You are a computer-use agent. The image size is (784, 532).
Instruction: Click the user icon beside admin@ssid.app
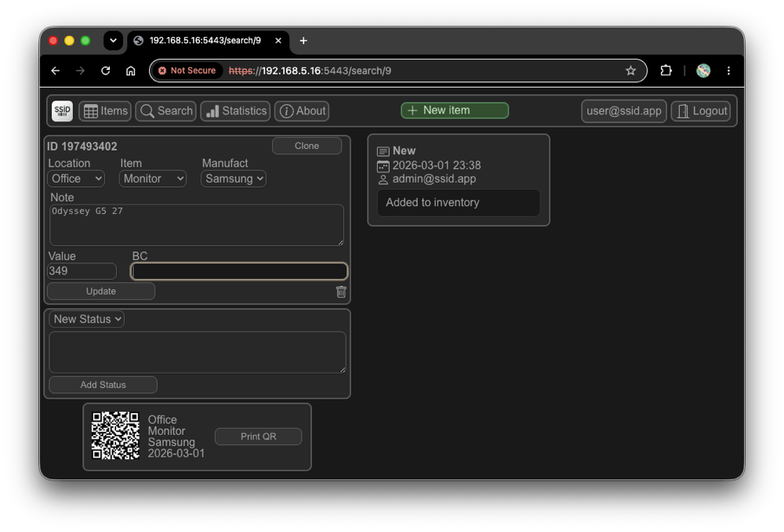point(383,180)
